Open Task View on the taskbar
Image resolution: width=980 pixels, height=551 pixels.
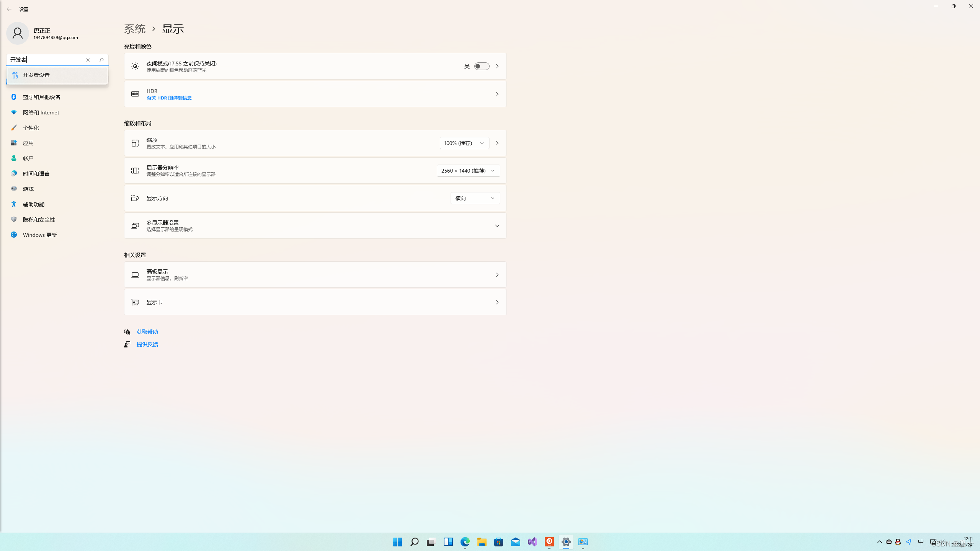[x=431, y=542]
